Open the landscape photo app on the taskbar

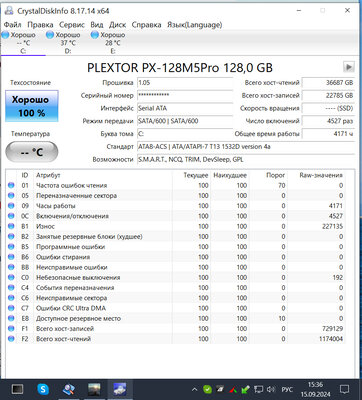94,389
